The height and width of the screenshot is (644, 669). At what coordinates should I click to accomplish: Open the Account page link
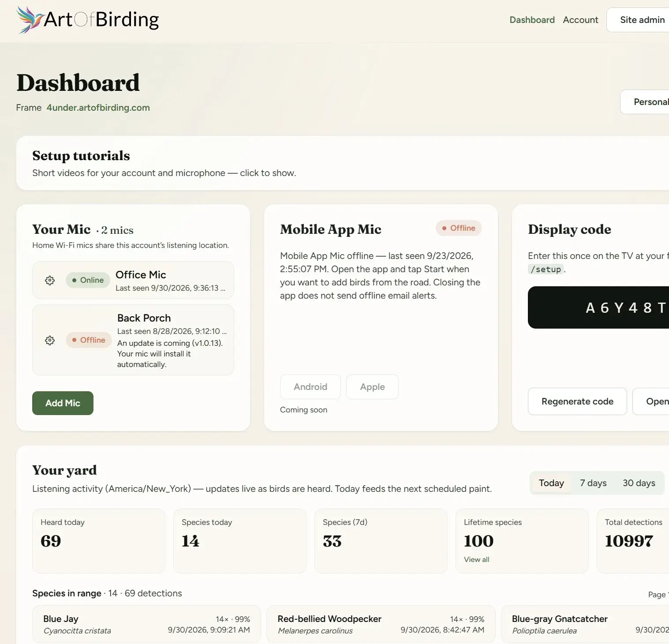[580, 20]
